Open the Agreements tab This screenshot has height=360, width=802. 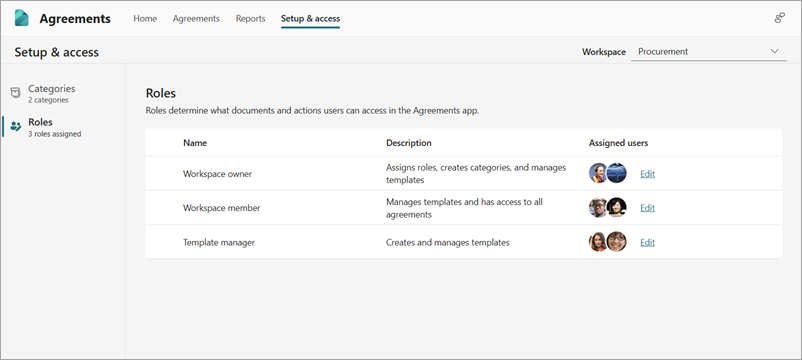coord(196,18)
